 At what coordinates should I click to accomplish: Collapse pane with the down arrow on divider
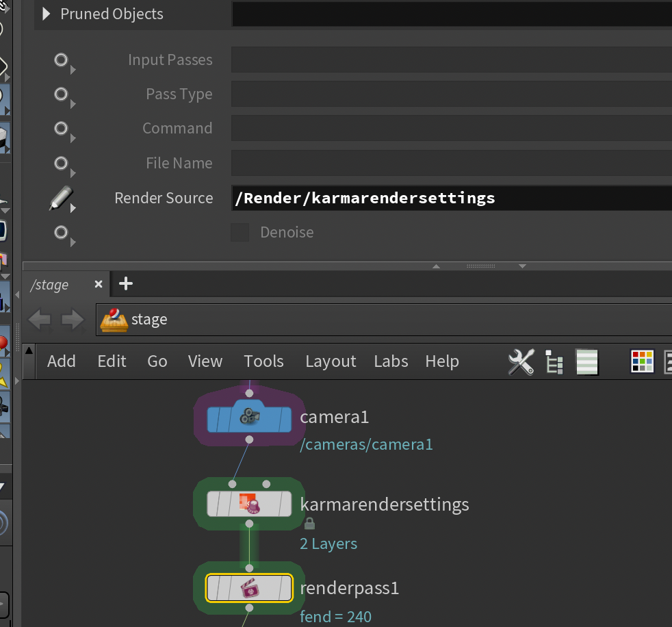522,266
